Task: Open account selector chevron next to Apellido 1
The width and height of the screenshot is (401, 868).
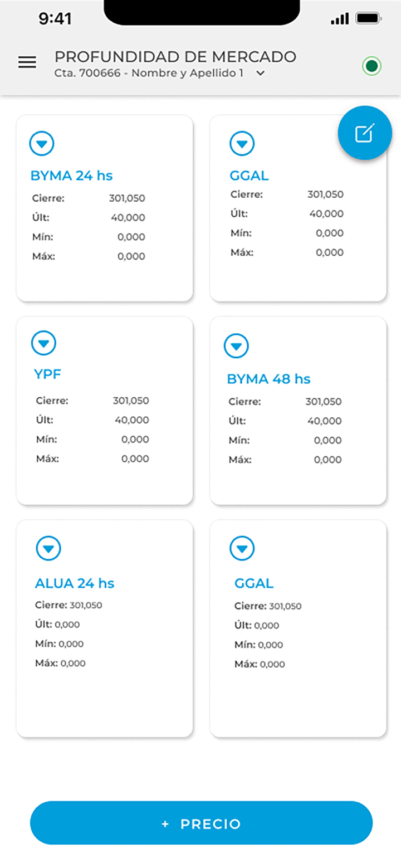Action: [260, 74]
